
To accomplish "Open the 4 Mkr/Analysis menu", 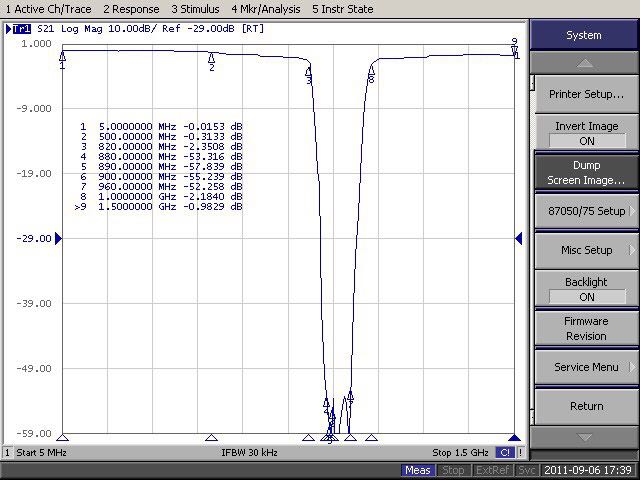I will pyautogui.click(x=266, y=9).
